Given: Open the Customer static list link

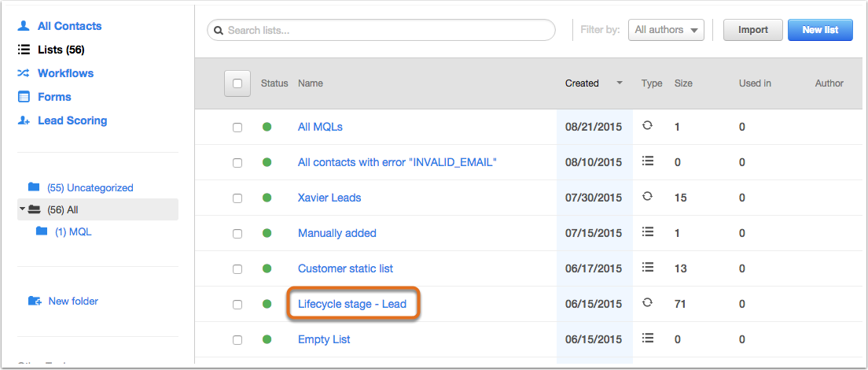Looking at the screenshot, I should [x=345, y=268].
